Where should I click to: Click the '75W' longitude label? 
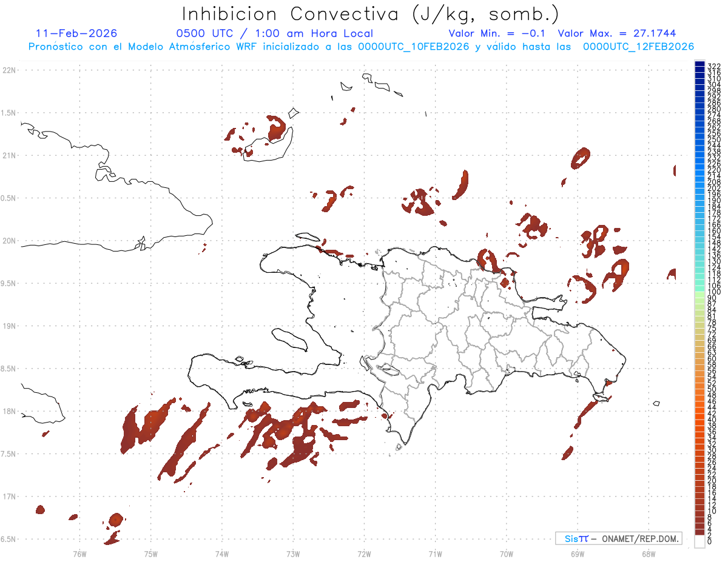[x=150, y=554]
